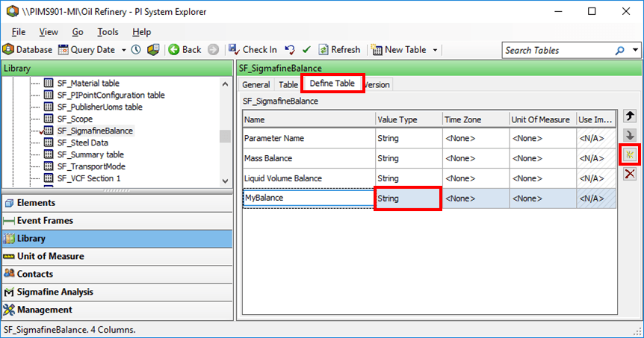Open the Go menu

point(78,32)
